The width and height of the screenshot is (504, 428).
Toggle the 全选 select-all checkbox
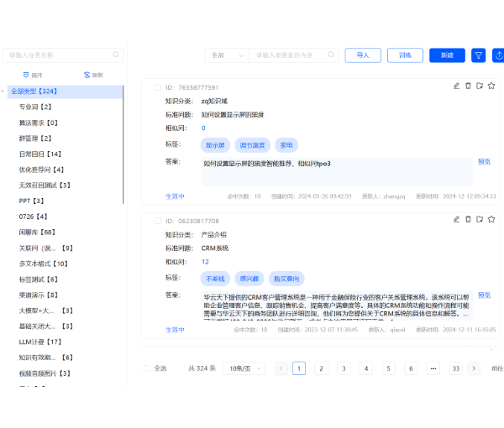point(147,368)
